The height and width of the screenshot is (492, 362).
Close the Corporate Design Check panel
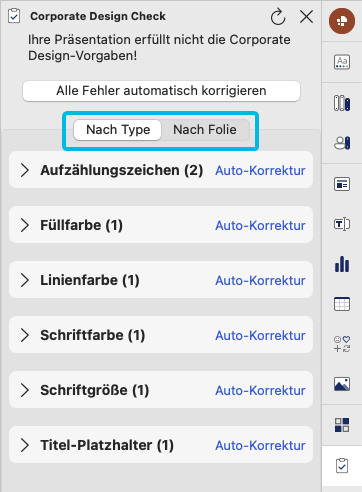tap(306, 16)
